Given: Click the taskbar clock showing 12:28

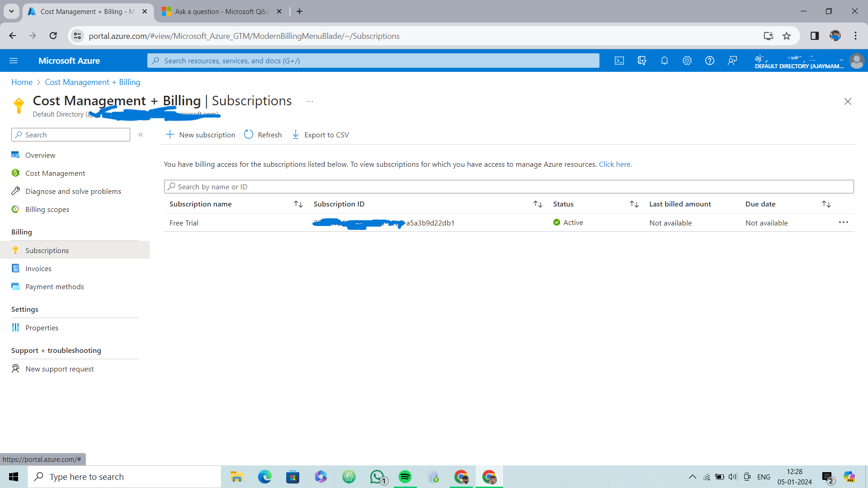Looking at the screenshot, I should click(794, 477).
